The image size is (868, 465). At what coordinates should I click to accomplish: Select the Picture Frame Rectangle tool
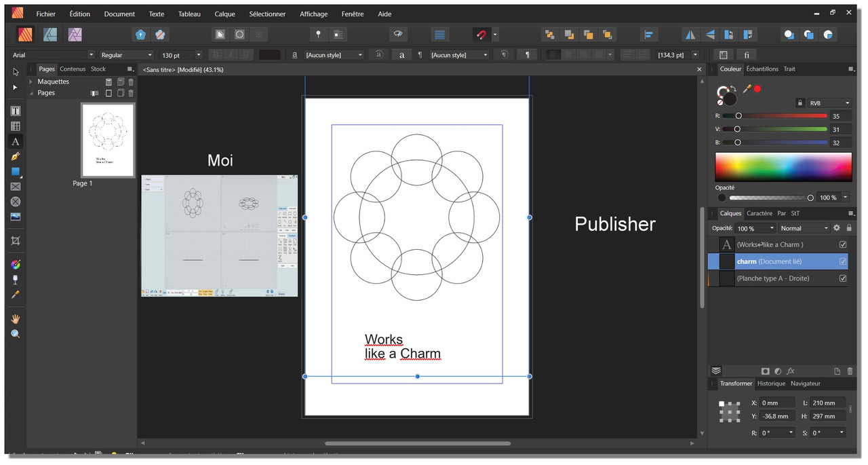point(16,186)
